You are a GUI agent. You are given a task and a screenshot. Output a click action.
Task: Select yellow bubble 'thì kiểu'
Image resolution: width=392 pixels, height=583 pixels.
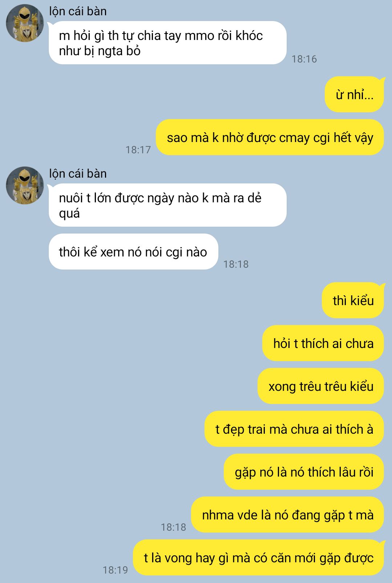[x=353, y=300]
